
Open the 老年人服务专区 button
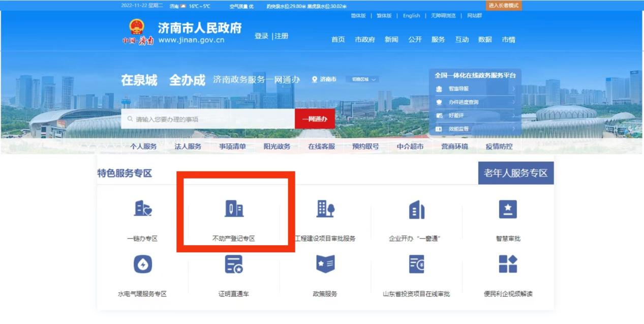click(x=515, y=173)
